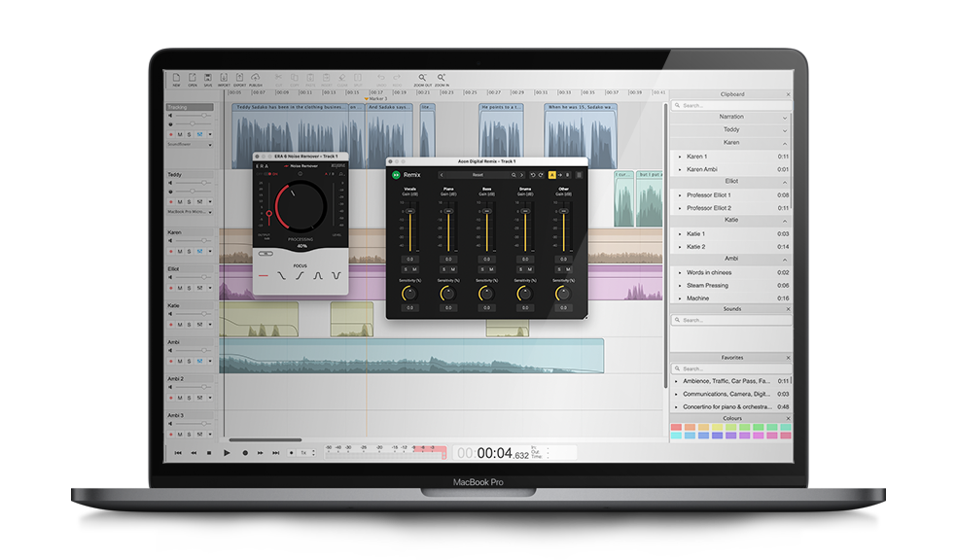Mute the Vocals channel in Remix plugin

coord(414,269)
